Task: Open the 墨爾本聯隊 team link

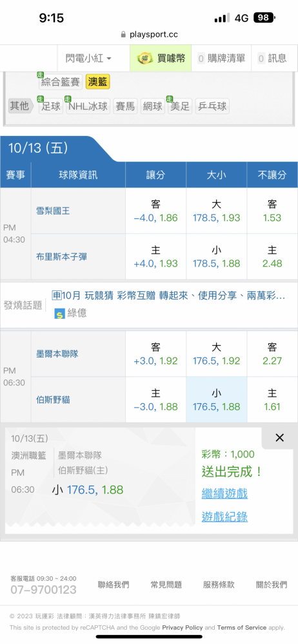Action: [x=57, y=354]
